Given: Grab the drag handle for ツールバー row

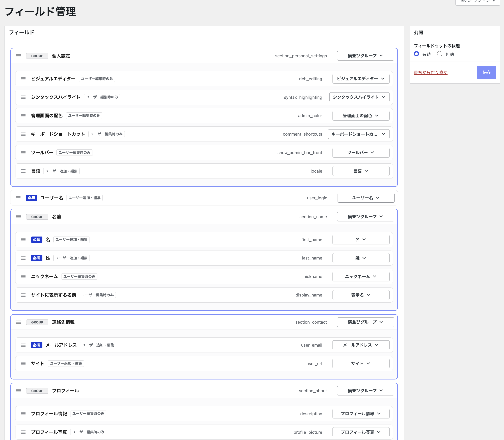Looking at the screenshot, I should pos(23,152).
